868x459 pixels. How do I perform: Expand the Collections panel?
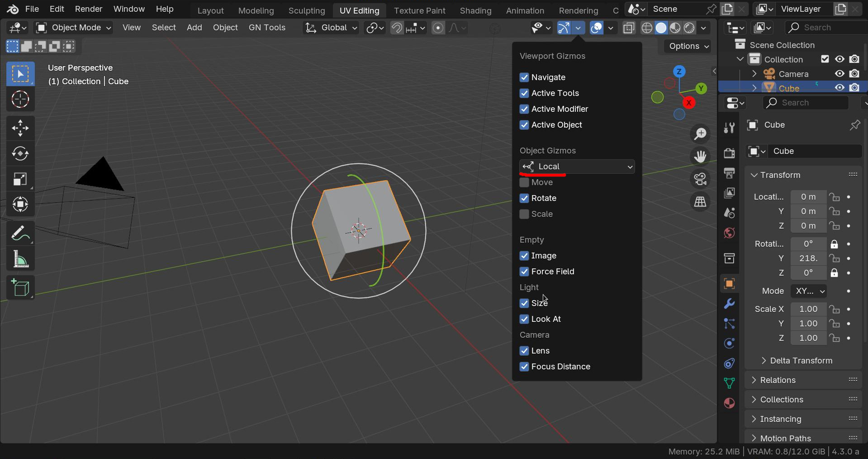pyautogui.click(x=754, y=400)
